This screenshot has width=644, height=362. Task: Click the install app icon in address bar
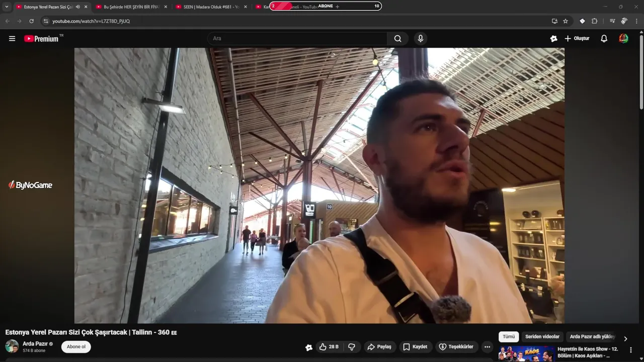554,21
